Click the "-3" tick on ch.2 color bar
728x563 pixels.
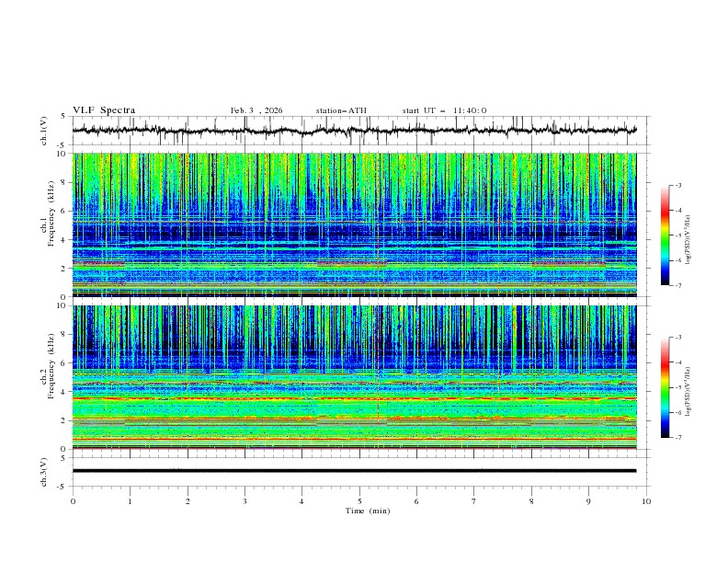point(678,338)
